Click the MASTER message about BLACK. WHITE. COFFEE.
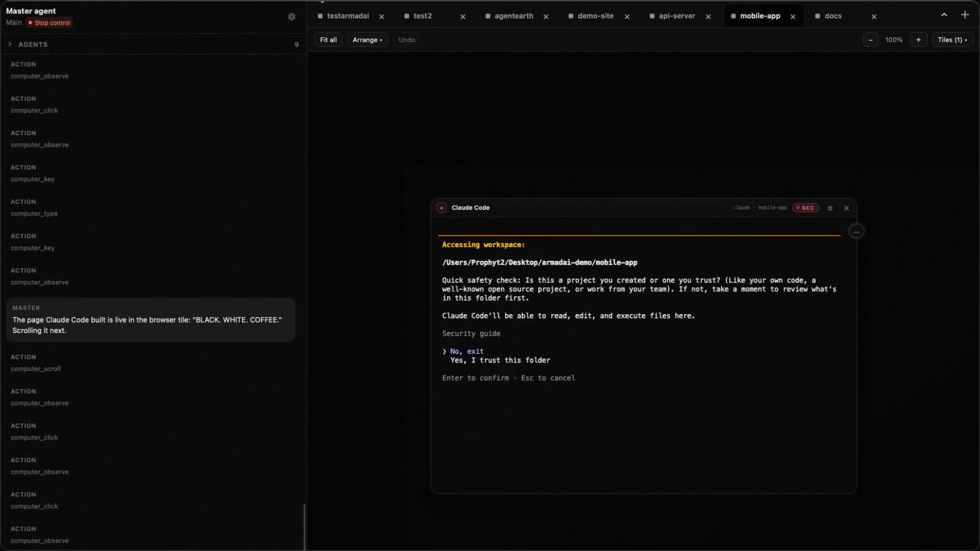This screenshot has width=980, height=551. (150, 320)
